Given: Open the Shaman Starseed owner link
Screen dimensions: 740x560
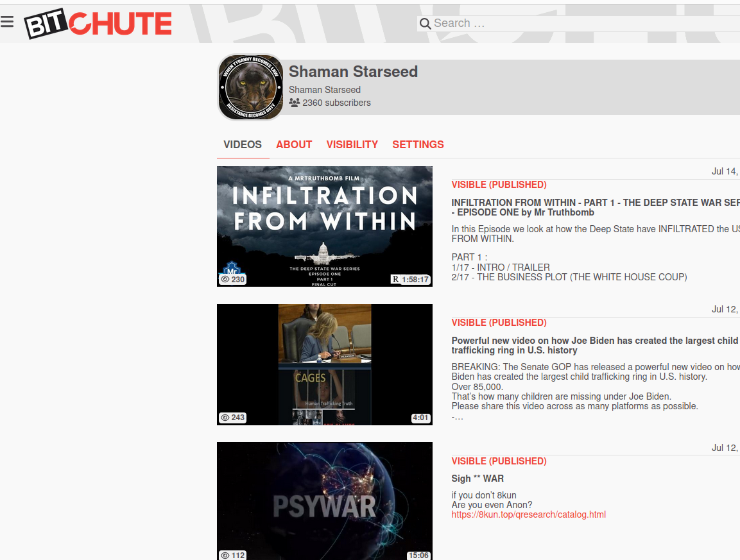Looking at the screenshot, I should click(x=325, y=90).
